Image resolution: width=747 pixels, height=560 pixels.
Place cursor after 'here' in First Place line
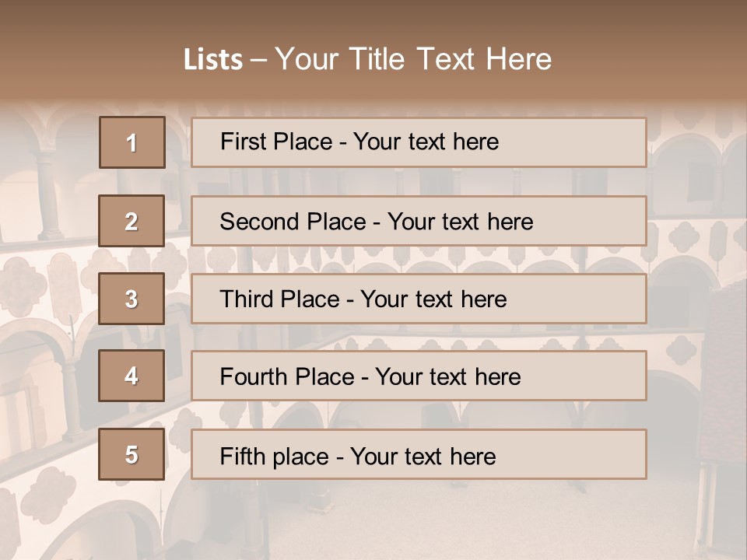500,142
